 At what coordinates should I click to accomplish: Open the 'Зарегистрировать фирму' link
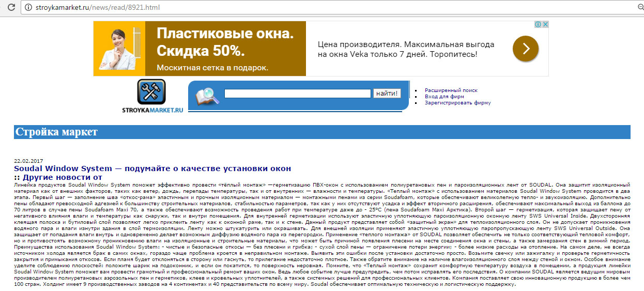click(x=458, y=103)
